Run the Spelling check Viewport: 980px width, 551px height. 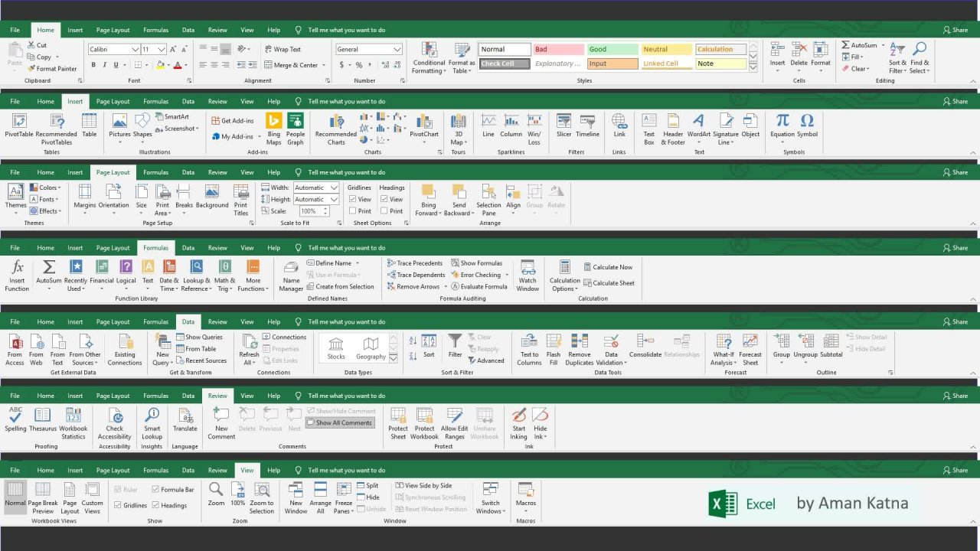pyautogui.click(x=15, y=420)
